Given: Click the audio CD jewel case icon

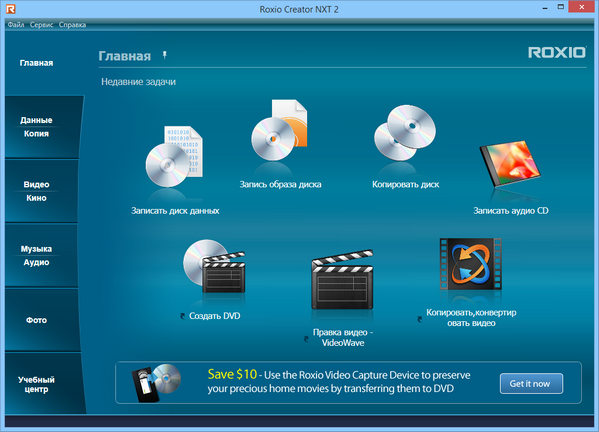Looking at the screenshot, I should [x=510, y=164].
